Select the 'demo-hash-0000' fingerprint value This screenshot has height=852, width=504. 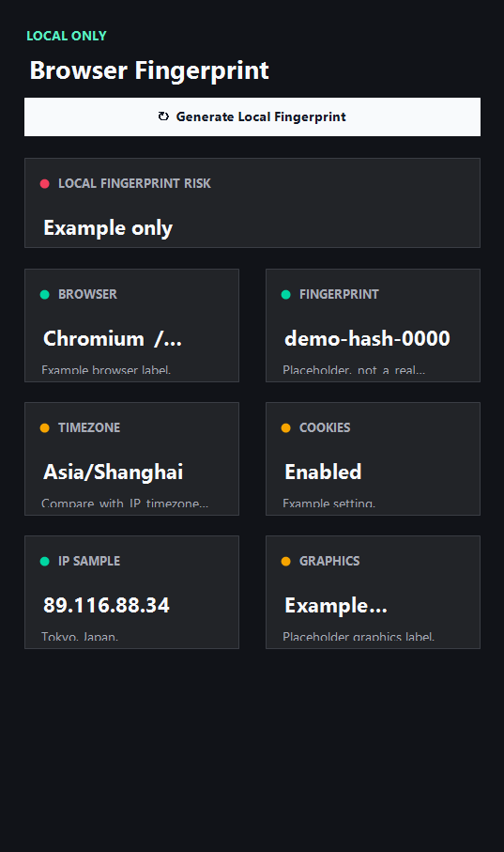pyautogui.click(x=367, y=338)
